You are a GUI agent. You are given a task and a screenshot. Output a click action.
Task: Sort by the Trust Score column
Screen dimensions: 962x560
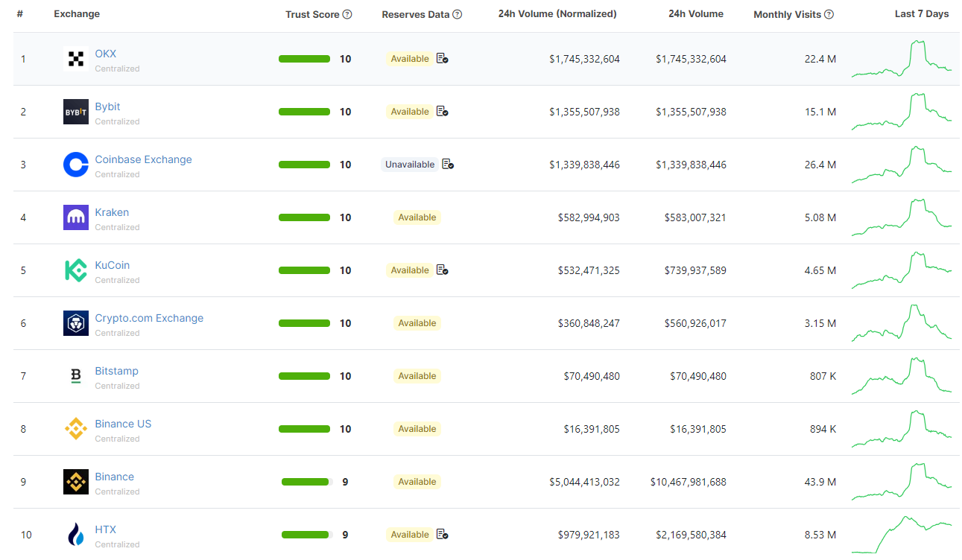click(x=312, y=14)
